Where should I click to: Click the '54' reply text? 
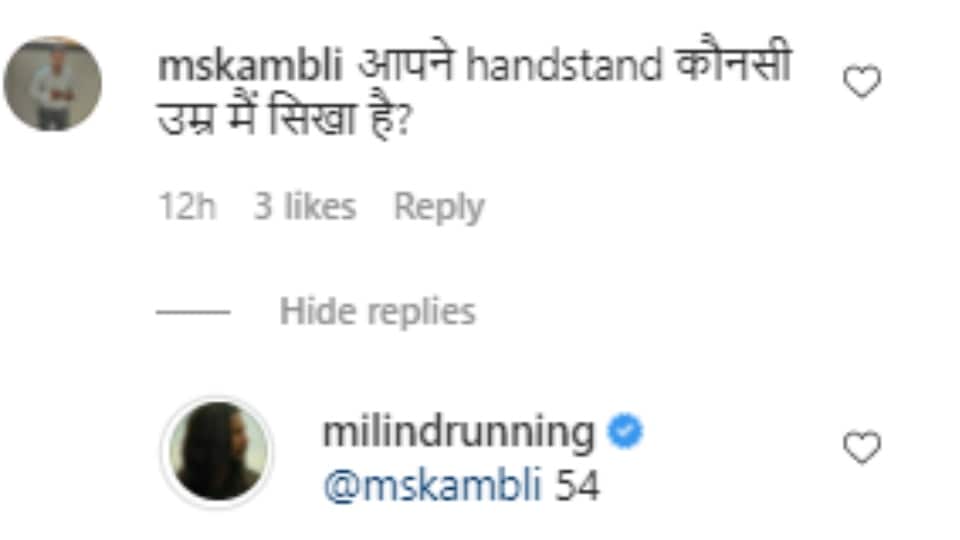point(577,486)
